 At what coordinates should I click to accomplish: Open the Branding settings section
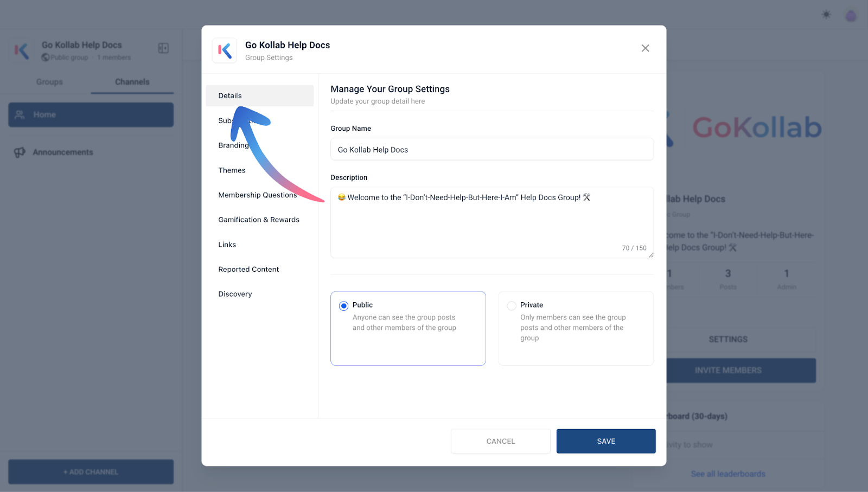tap(233, 145)
